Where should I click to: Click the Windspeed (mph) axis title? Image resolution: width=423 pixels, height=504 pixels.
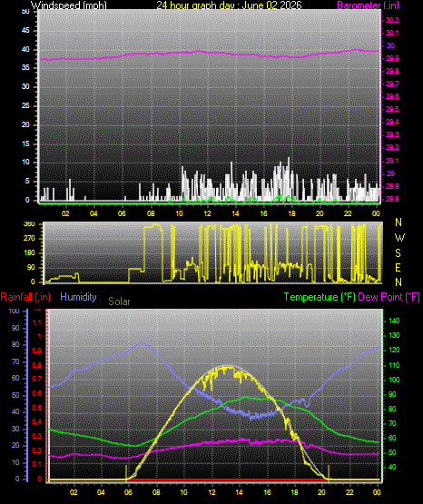point(69,5)
